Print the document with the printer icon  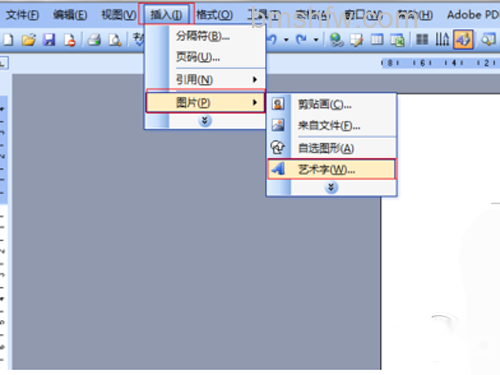point(94,40)
